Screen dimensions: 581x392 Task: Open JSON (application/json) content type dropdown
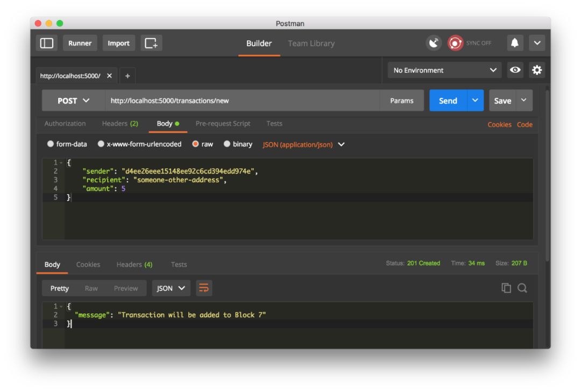(303, 145)
